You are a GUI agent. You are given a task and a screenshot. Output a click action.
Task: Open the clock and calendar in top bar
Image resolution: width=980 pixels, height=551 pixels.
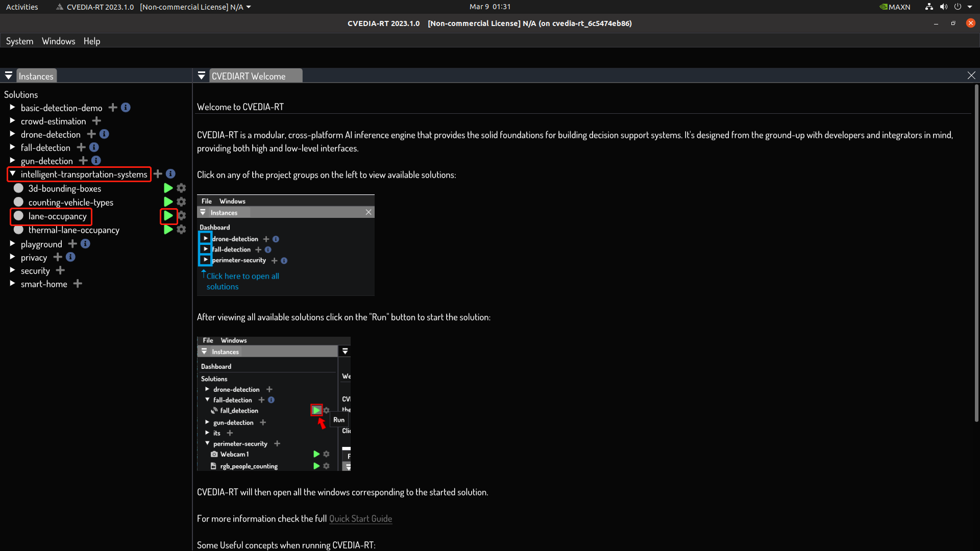[x=490, y=7]
